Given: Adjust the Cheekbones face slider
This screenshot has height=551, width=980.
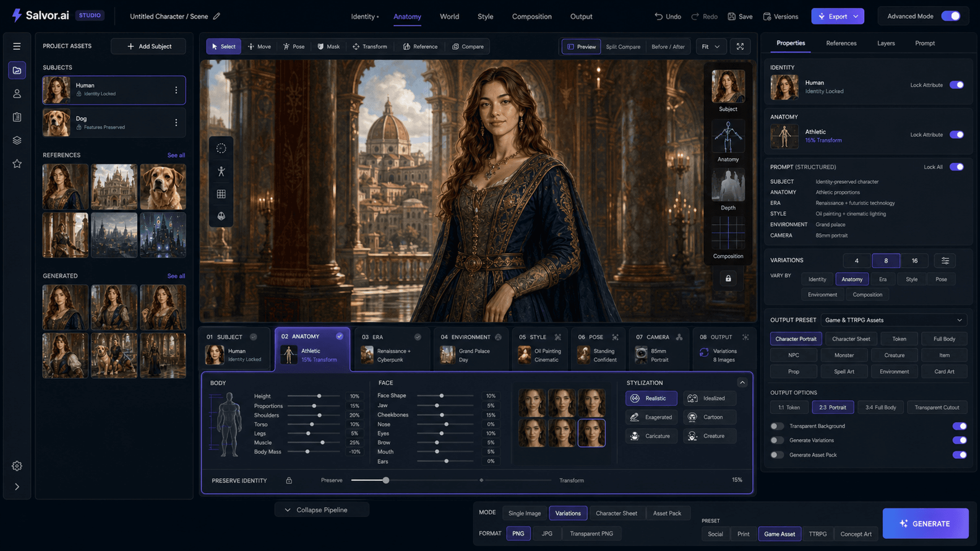Looking at the screenshot, I should [x=442, y=415].
